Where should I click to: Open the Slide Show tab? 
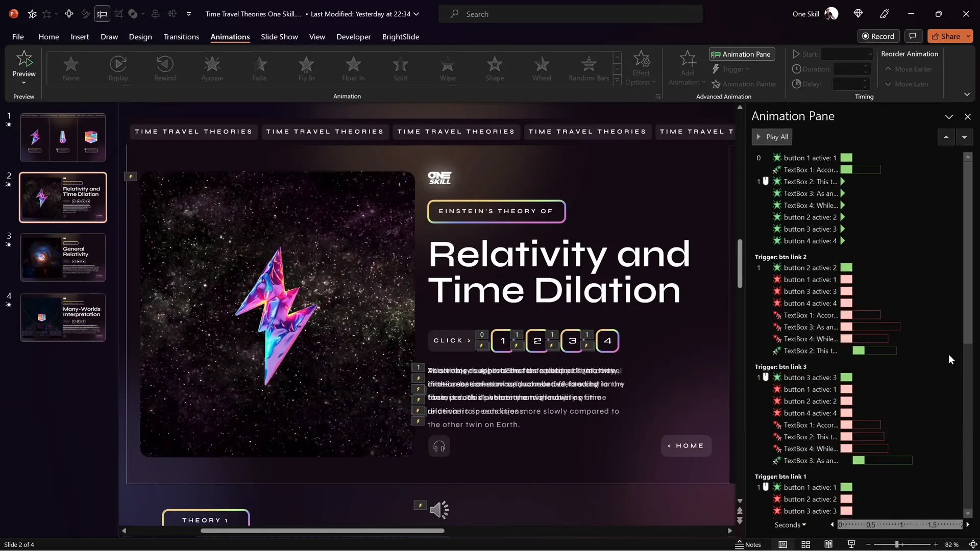[x=279, y=37]
